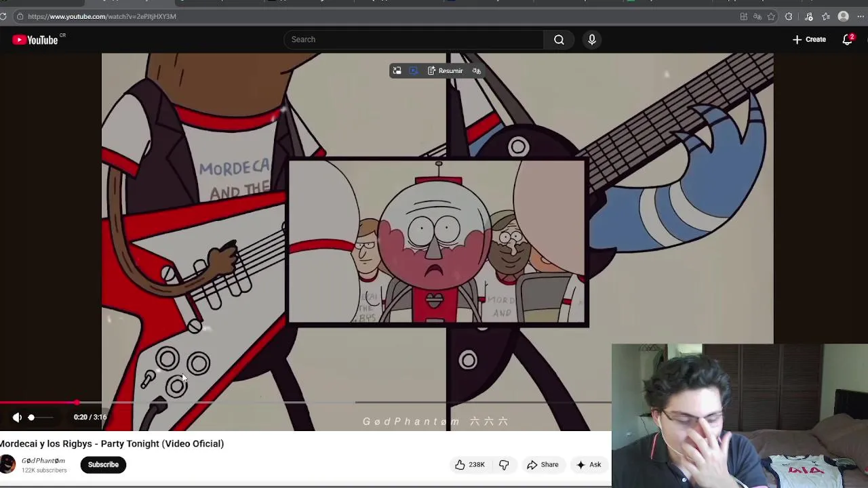
Task: Click picture-in-picture icon on video overlay
Action: point(397,70)
